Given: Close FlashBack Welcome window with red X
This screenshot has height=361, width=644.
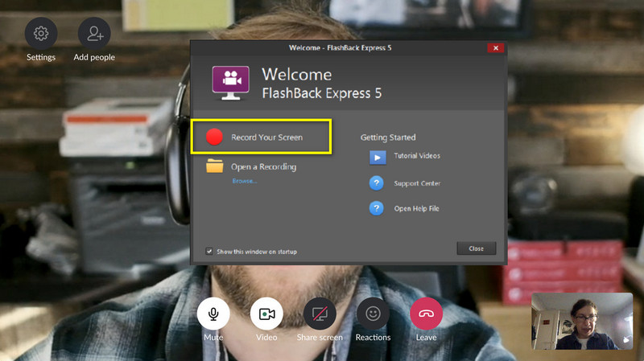Looking at the screenshot, I should (496, 48).
